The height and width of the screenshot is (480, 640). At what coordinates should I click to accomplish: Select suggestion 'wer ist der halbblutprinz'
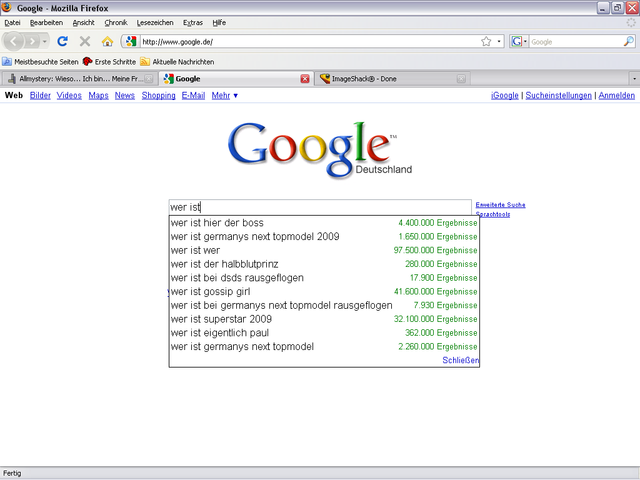324,264
